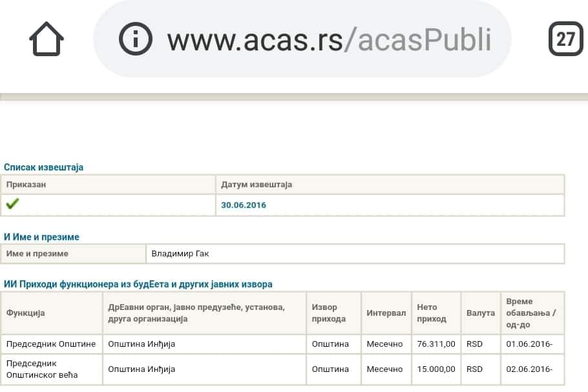Click the Извор прихода column header
The height and width of the screenshot is (392, 588).
pyautogui.click(x=334, y=313)
